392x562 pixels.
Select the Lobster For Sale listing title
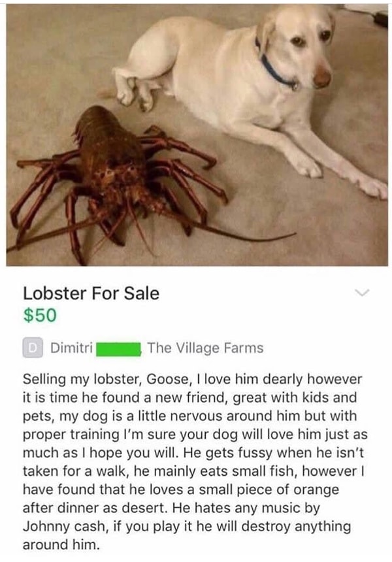click(91, 293)
